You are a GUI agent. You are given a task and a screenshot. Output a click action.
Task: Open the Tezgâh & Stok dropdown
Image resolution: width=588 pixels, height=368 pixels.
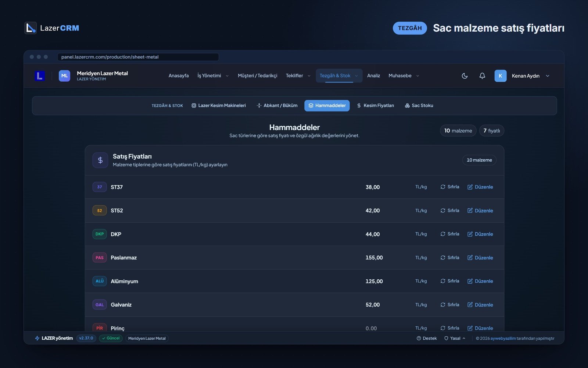pos(339,76)
